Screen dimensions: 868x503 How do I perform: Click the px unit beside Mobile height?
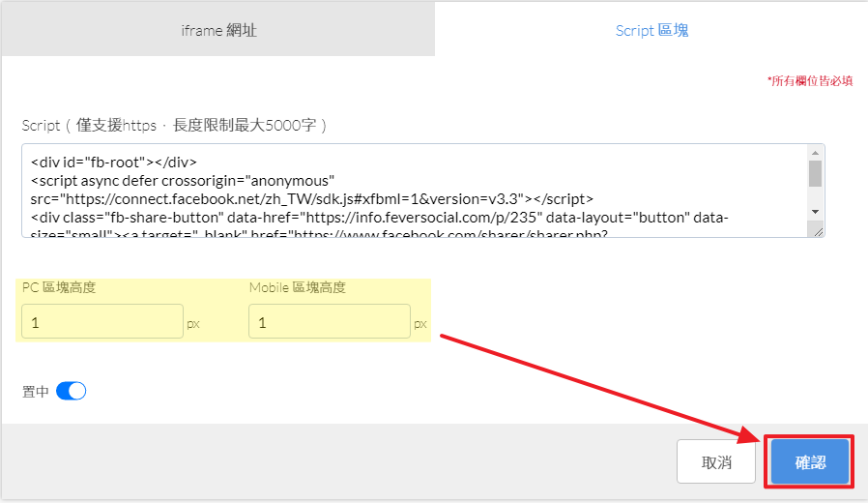[420, 324]
